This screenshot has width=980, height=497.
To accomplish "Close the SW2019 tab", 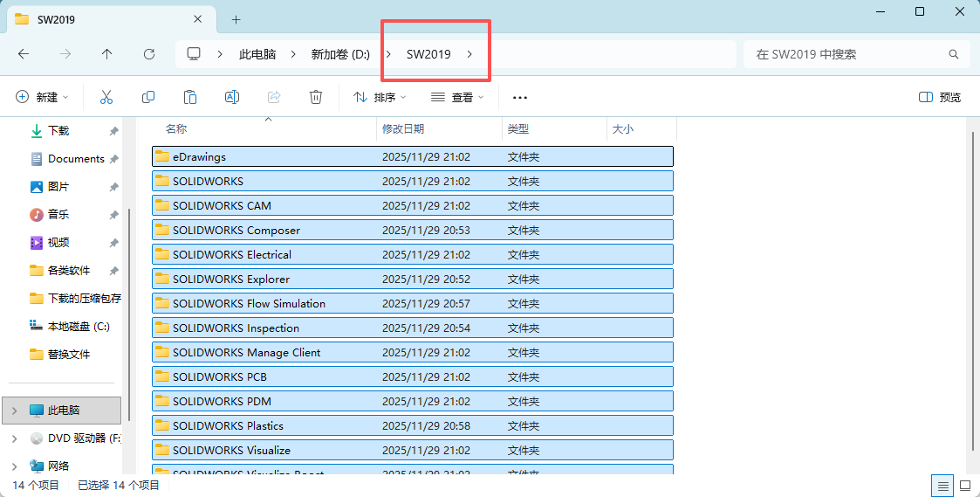I will coord(197,19).
